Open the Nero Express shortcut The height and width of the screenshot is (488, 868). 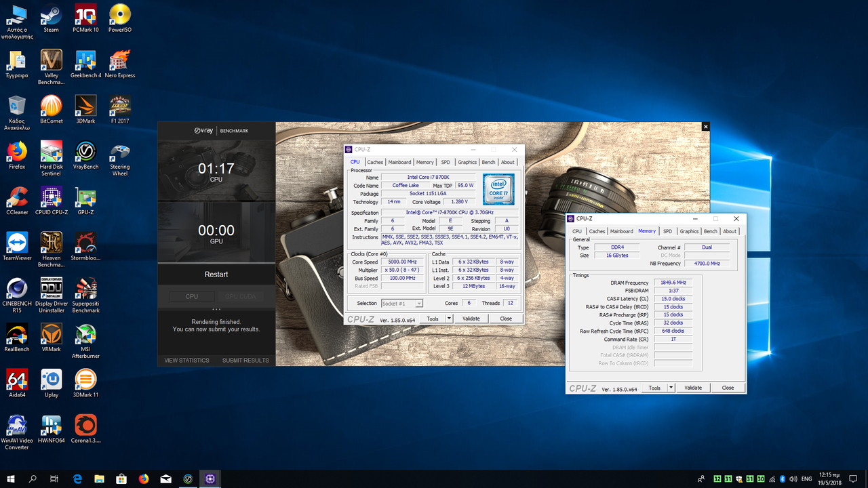pyautogui.click(x=120, y=64)
